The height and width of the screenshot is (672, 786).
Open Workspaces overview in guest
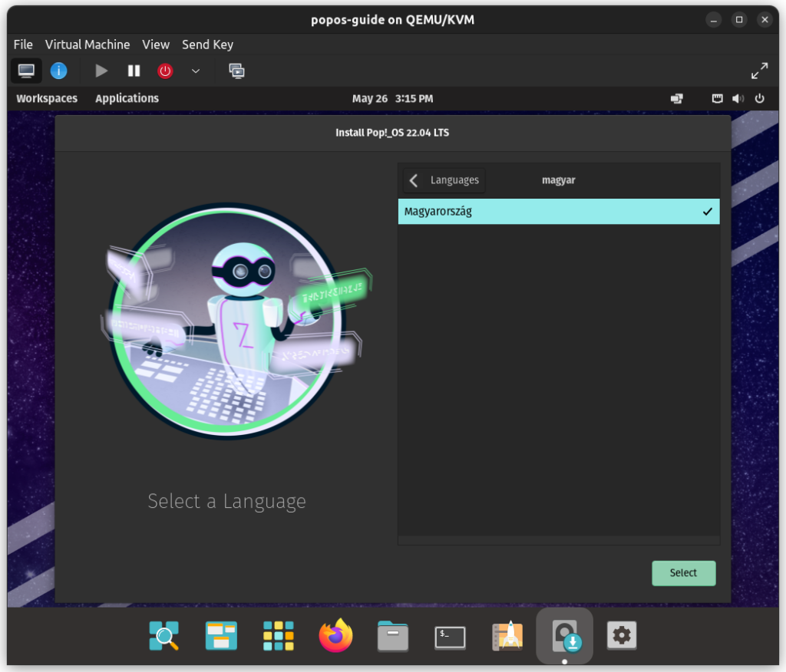point(47,98)
